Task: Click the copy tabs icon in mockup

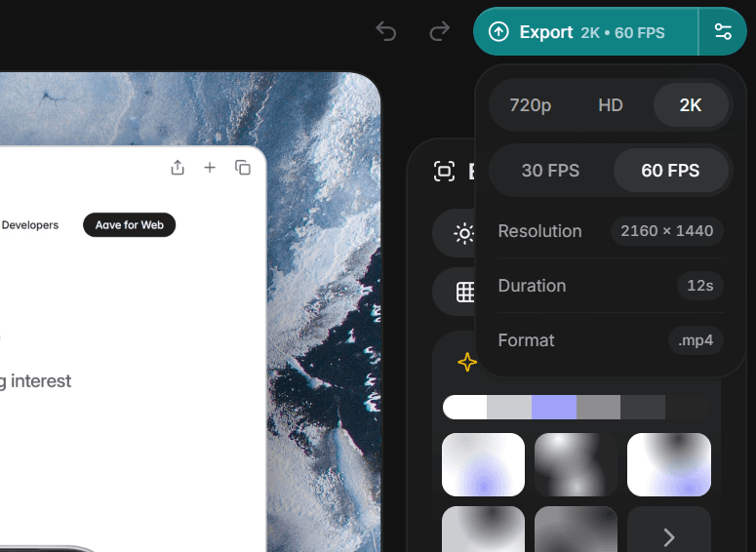Action: (x=243, y=168)
